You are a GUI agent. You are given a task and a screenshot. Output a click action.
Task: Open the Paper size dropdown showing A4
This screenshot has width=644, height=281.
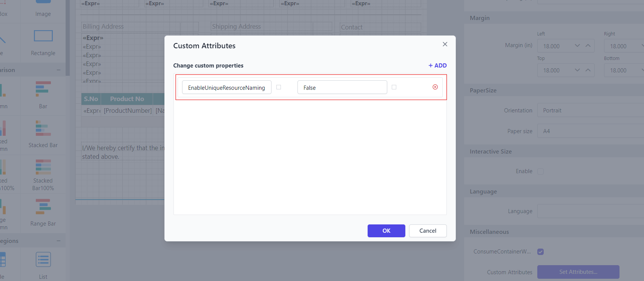point(590,131)
